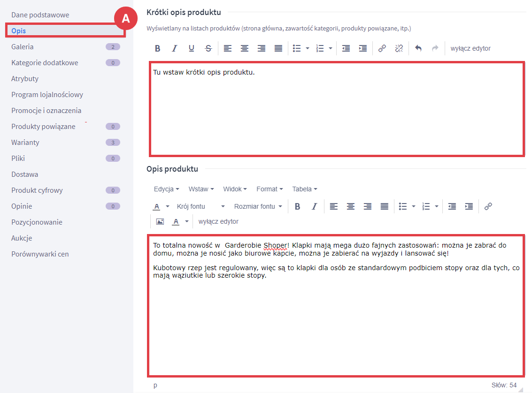This screenshot has height=393, width=532.
Task: Justify text in product description toolbar
Action: [385, 206]
